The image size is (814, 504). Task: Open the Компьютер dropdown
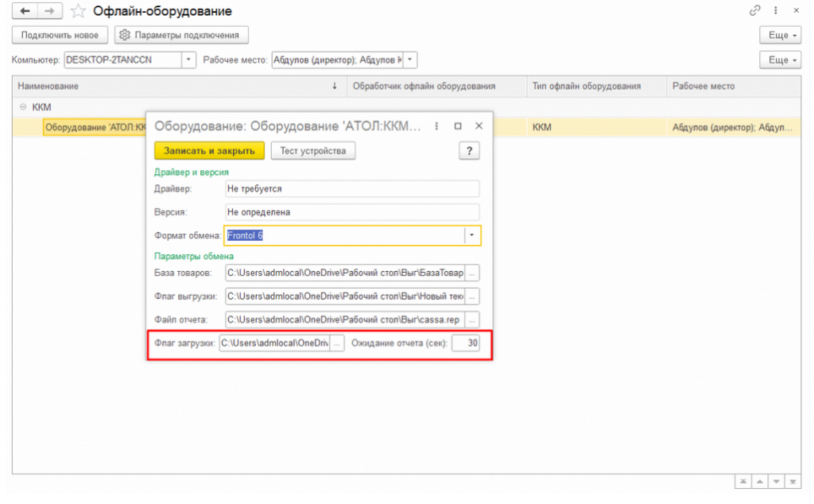pyautogui.click(x=188, y=60)
